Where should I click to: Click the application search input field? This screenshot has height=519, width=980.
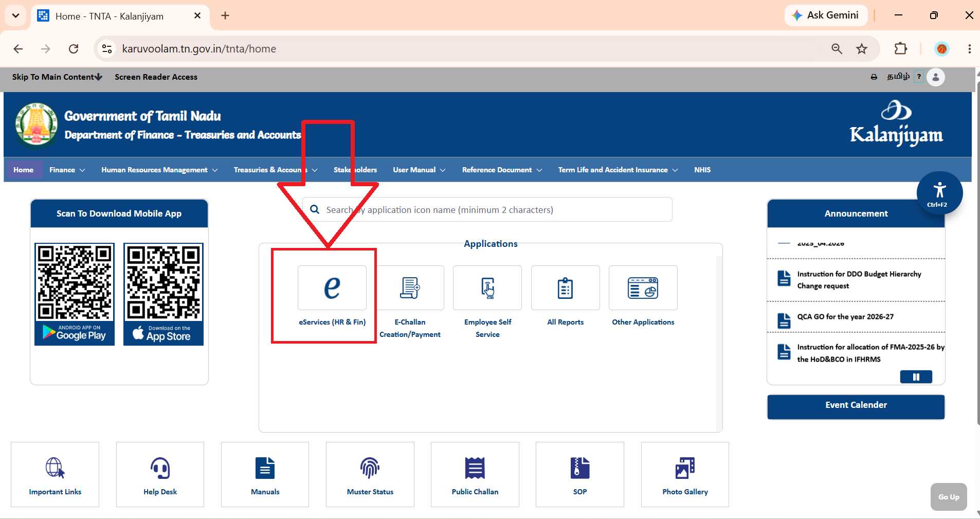(487, 209)
